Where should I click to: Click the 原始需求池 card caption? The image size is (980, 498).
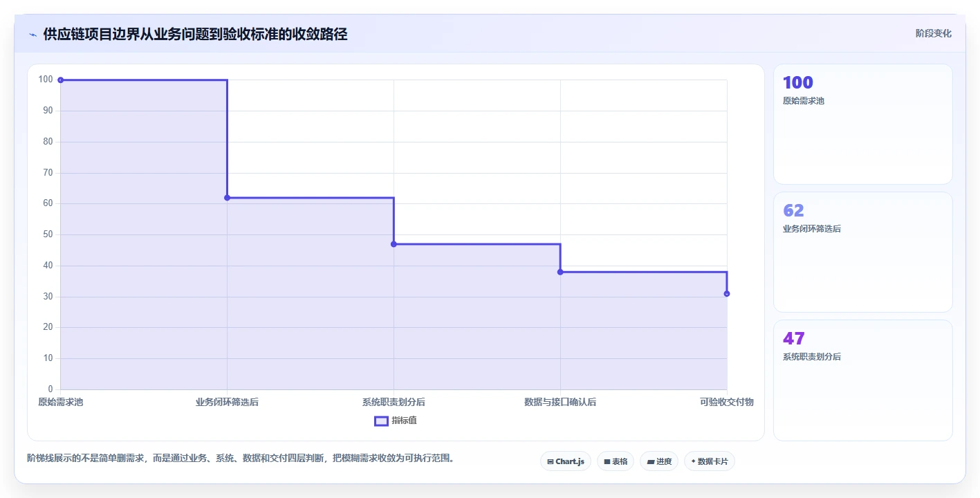coord(804,101)
